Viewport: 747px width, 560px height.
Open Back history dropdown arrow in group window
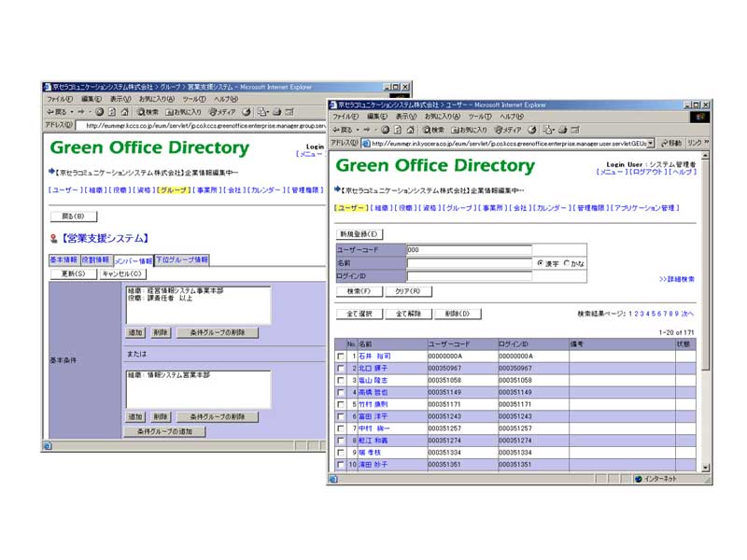tap(72, 112)
